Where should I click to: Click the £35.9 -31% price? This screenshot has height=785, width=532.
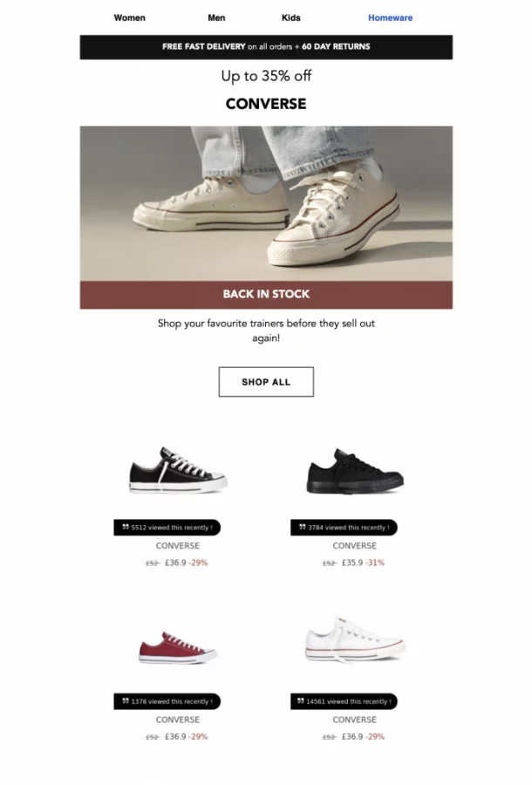(363, 563)
